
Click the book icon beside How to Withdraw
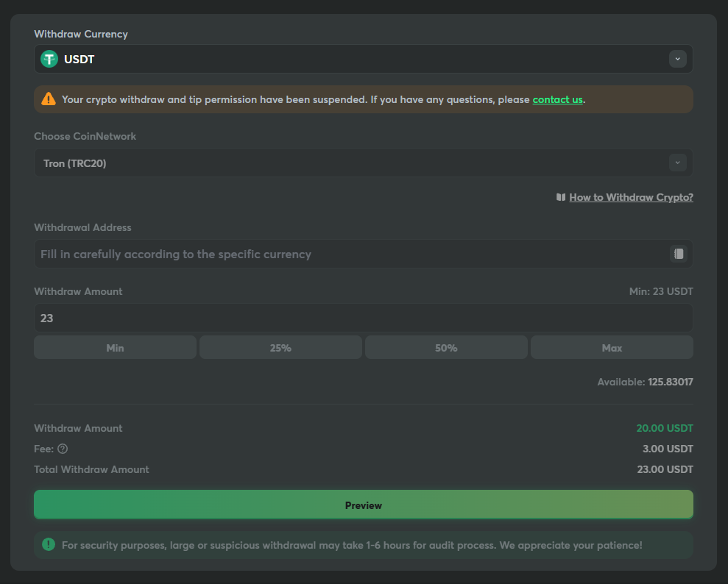[561, 197]
